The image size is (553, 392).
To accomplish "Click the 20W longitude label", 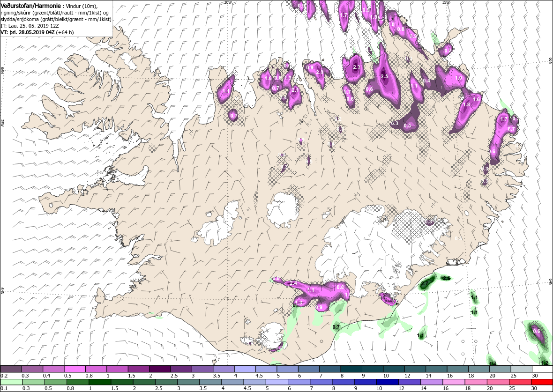I will (228, 2).
